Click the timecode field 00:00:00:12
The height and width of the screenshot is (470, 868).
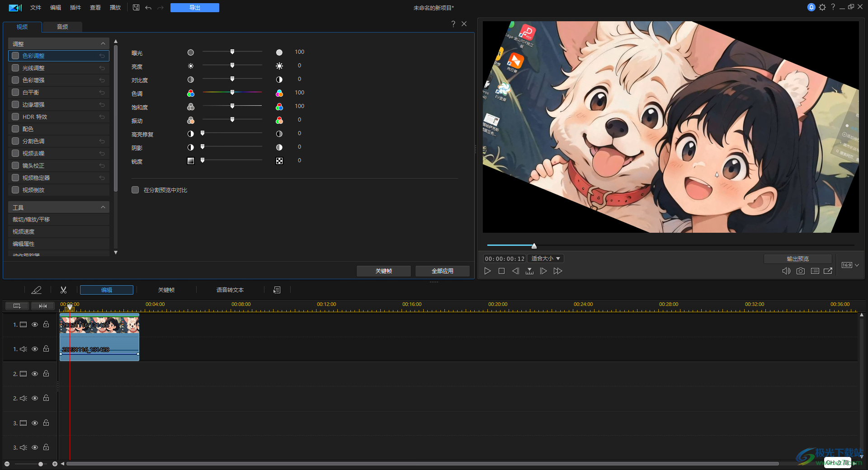505,258
